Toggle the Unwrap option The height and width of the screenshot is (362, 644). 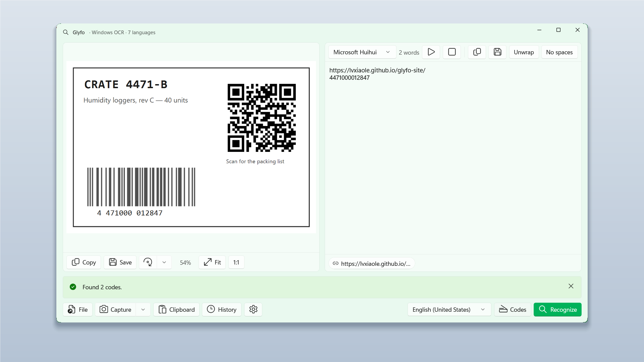524,52
